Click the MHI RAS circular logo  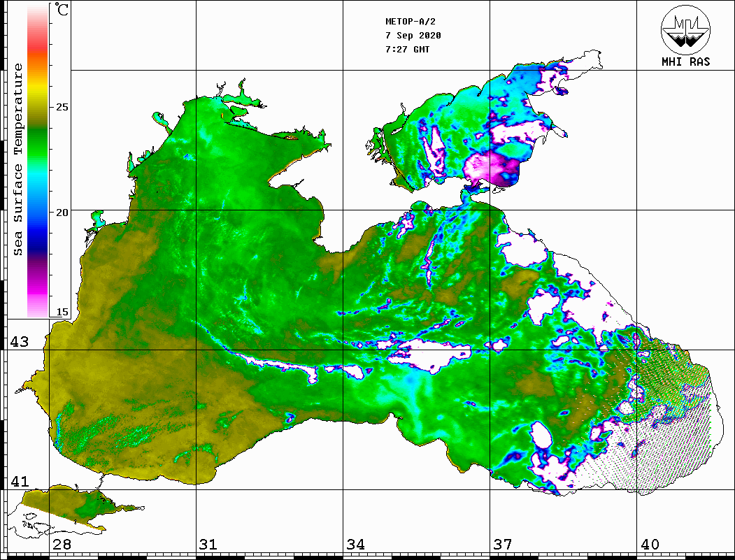pyautogui.click(x=686, y=29)
